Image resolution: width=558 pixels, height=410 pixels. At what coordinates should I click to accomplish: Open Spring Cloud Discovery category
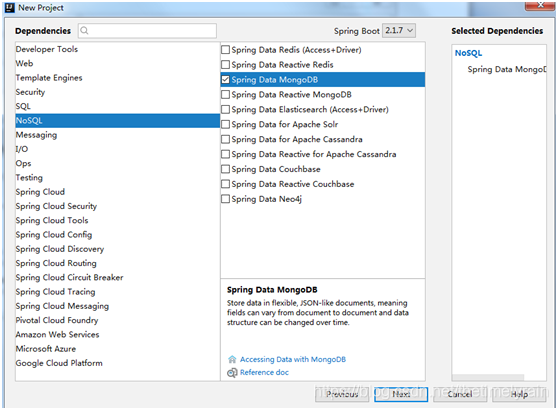pos(117,249)
